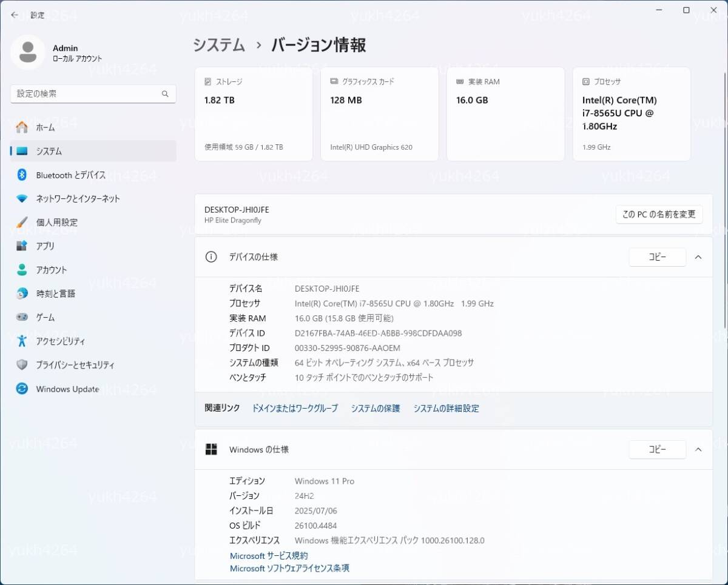Open システムの詳細設定 link
The height and width of the screenshot is (585, 728).
point(446,409)
